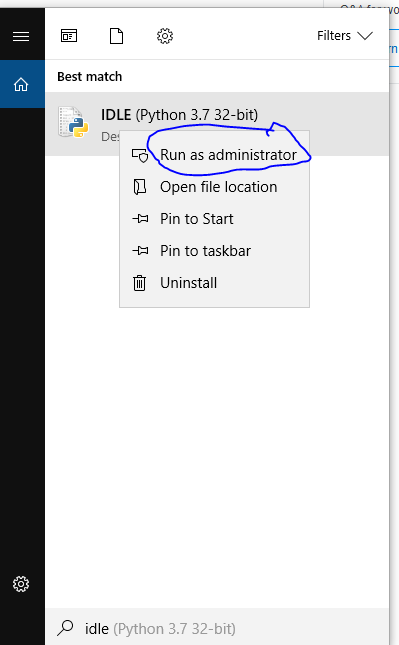The height and width of the screenshot is (645, 399).
Task: Click the Best match heading
Action: coord(90,77)
